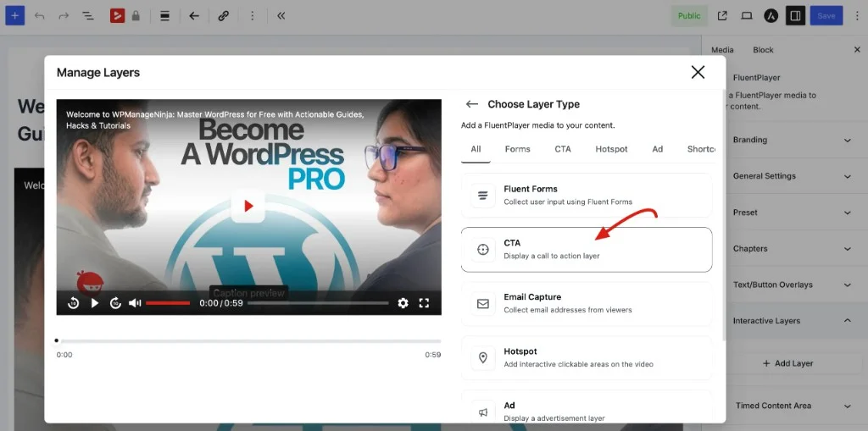The image size is (868, 431).
Task: Skip video forward ten seconds
Action: click(x=115, y=302)
